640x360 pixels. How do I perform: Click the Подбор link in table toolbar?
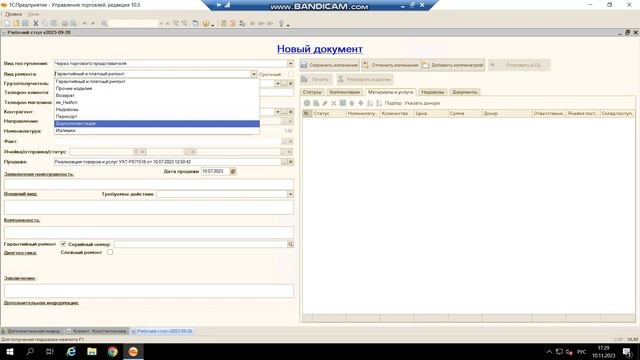(393, 103)
